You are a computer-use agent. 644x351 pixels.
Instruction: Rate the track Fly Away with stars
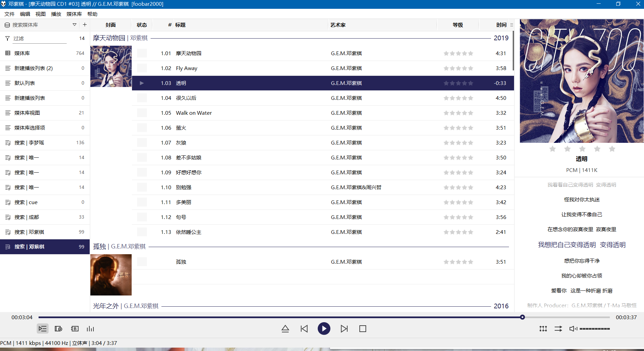(459, 68)
